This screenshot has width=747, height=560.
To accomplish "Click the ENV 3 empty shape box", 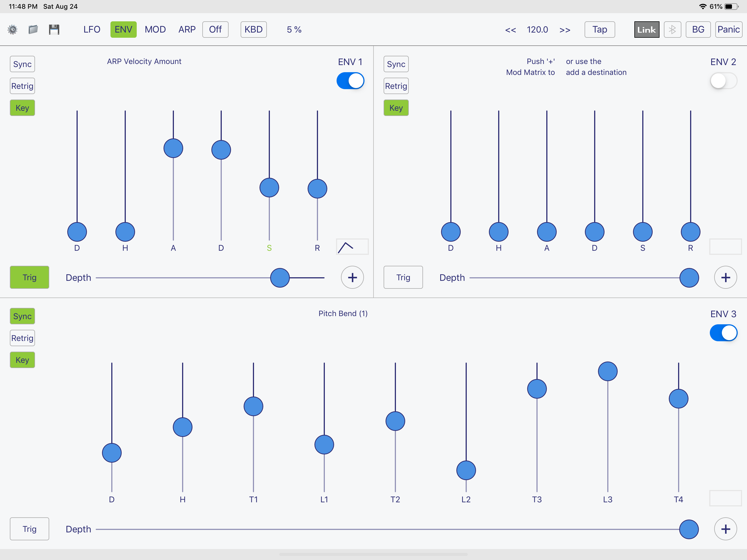I will pos(725,498).
